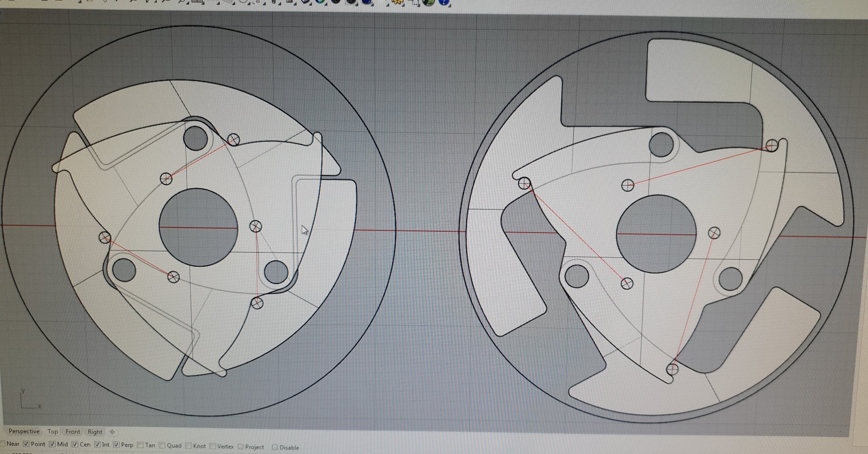
Task: Uncheck the Int object snap
Action: (97, 444)
